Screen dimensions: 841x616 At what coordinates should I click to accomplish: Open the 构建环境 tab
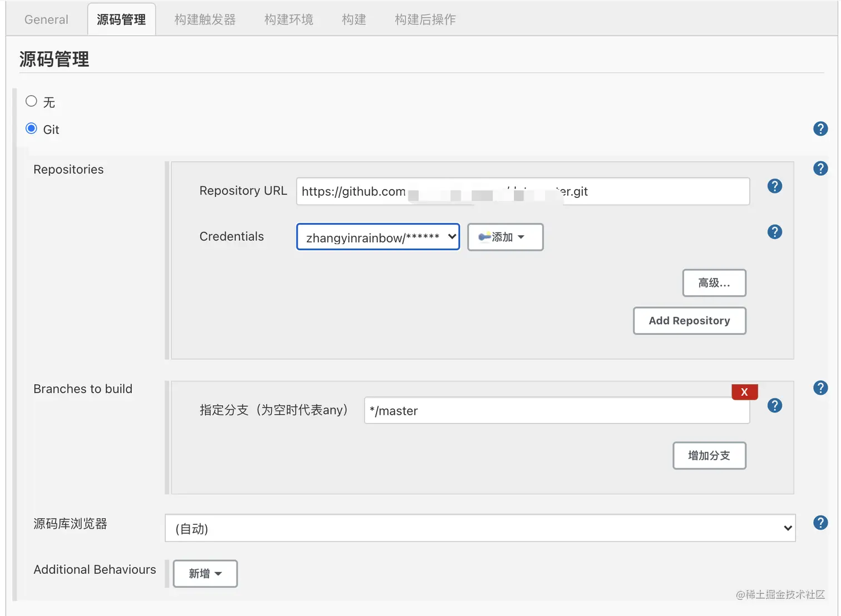click(289, 19)
